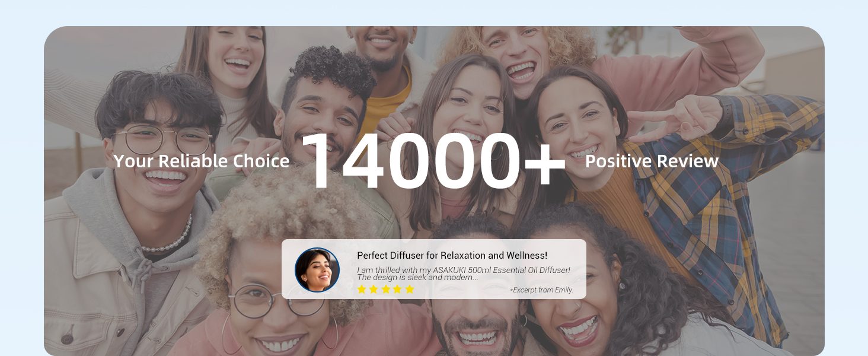Click the reviewer's circular avatar photo
This screenshot has height=356, width=868.
pos(317,270)
